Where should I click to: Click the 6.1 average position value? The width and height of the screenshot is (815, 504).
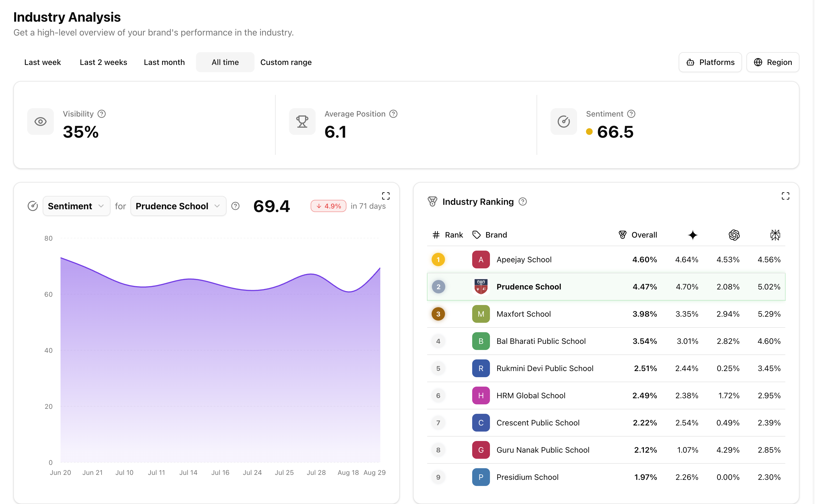click(335, 132)
